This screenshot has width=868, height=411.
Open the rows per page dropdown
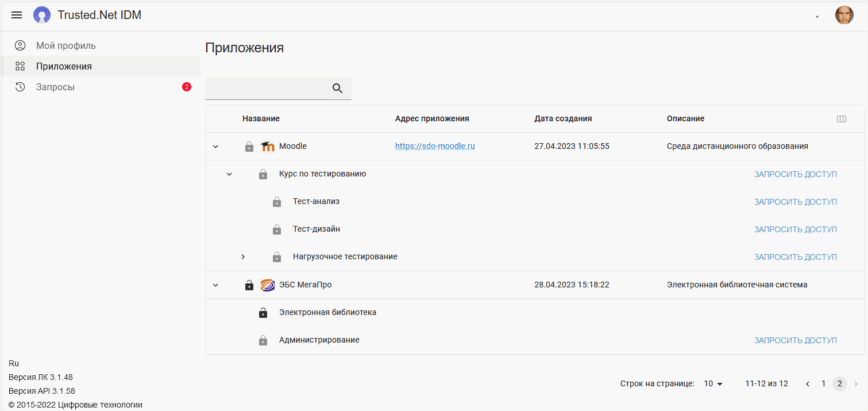713,383
